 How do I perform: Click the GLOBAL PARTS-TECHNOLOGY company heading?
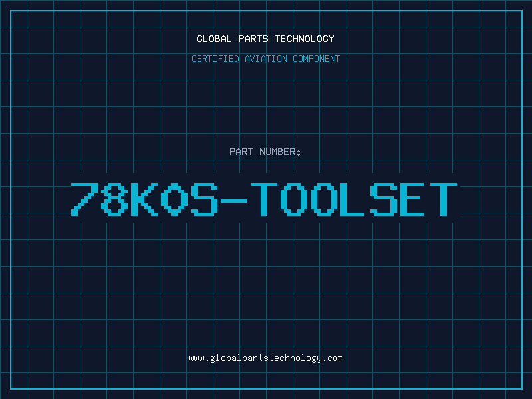(x=265, y=39)
